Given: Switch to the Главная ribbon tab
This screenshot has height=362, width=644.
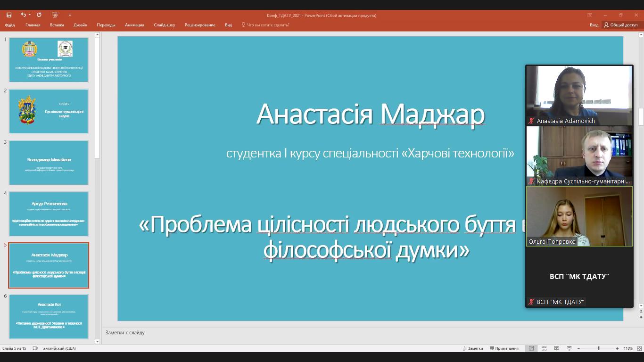Looking at the screenshot, I should click(33, 25).
